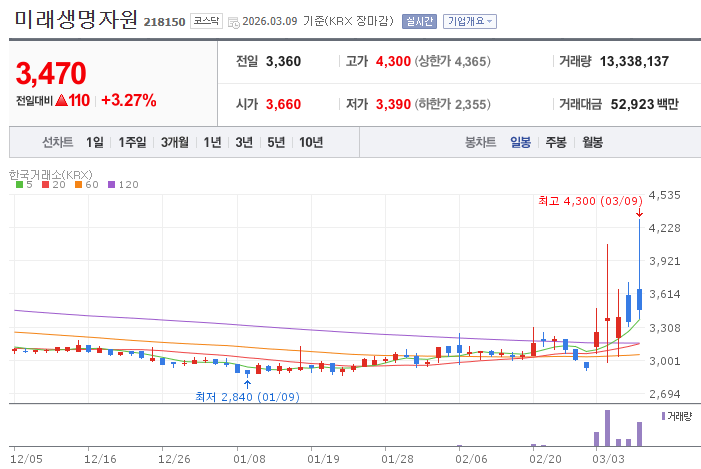The width and height of the screenshot is (701, 469).
Task: Switch to the 월봉 candle chart
Action: point(592,142)
